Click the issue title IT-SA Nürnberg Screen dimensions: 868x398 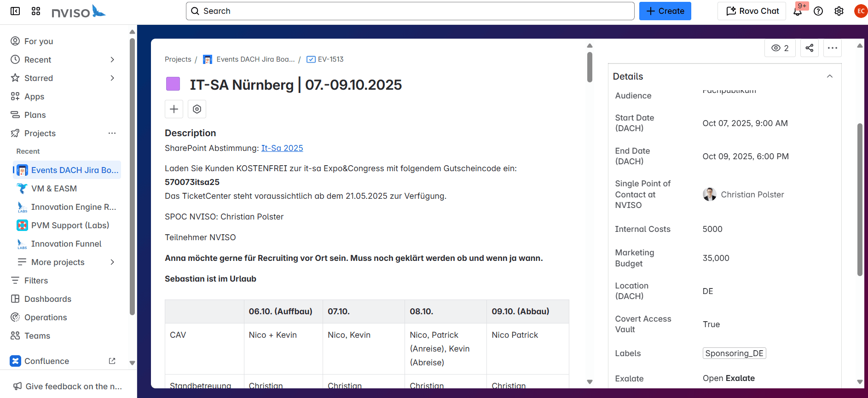point(296,85)
